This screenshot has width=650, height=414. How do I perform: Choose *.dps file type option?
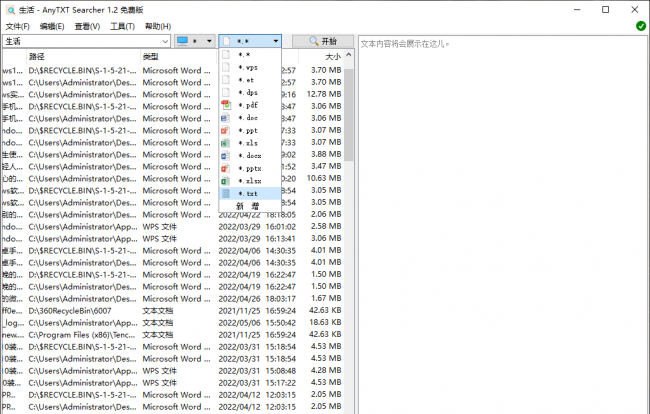point(250,92)
